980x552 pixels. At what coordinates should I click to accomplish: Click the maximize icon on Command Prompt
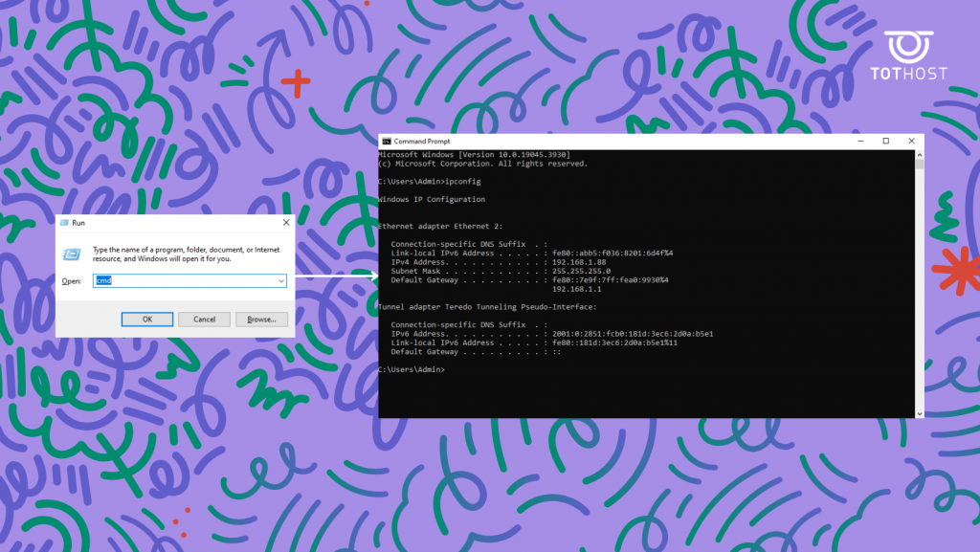click(885, 140)
